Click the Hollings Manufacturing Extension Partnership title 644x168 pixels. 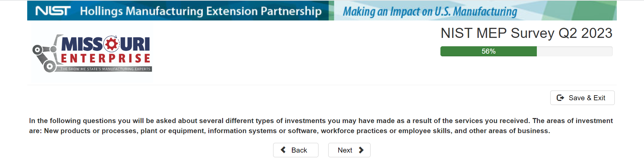201,11
